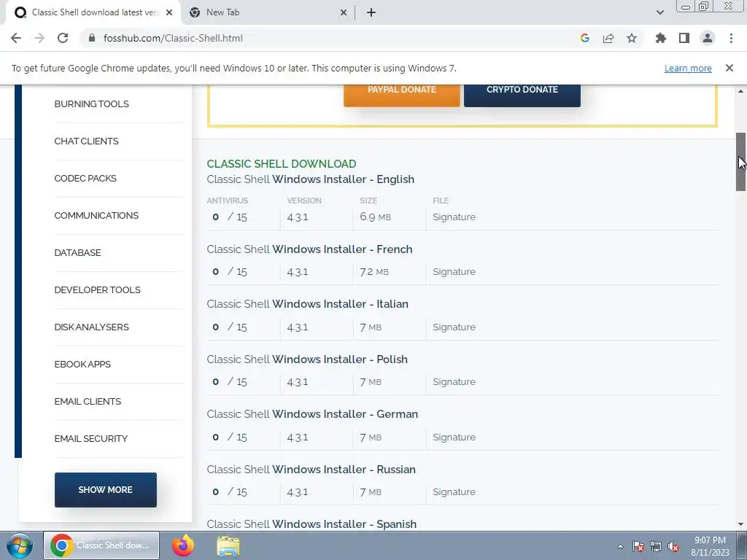747x560 pixels.
Task: Open Signature for the English installer
Action: click(454, 217)
